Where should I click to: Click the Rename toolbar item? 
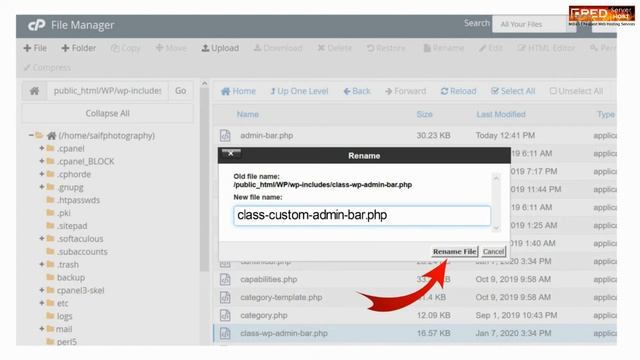tap(444, 48)
